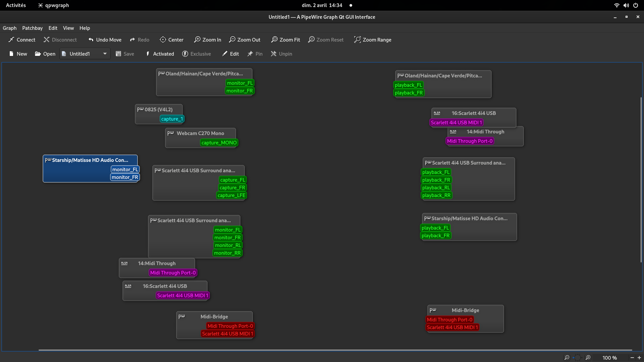Click the status bar zoom-out magnifier
The image size is (644, 362).
pyautogui.click(x=567, y=358)
